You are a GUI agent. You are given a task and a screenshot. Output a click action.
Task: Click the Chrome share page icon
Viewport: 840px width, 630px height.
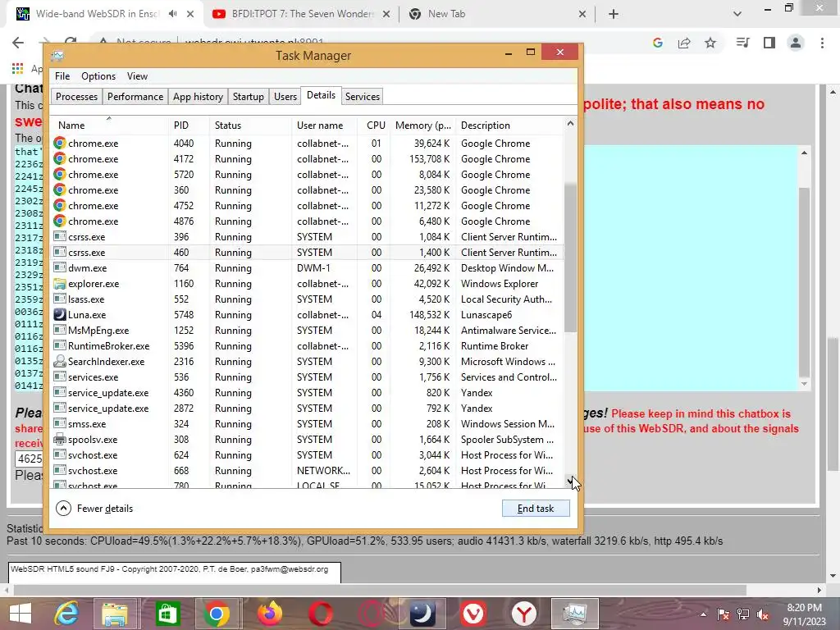(684, 43)
